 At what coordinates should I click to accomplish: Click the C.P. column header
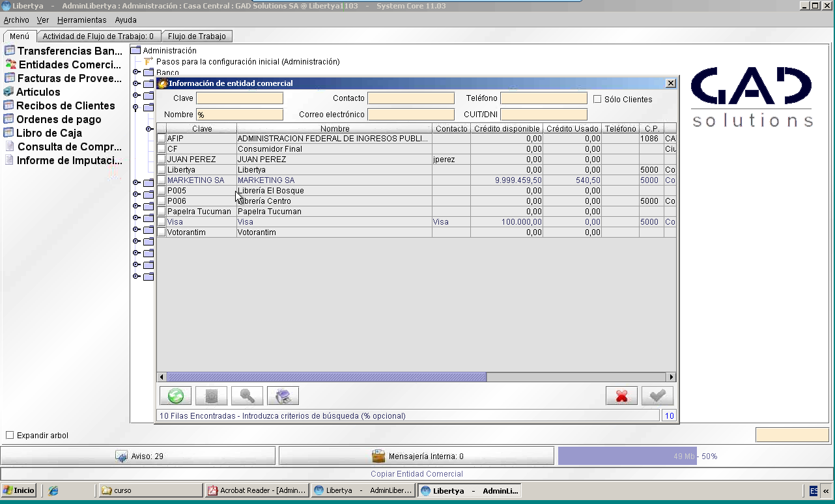coord(652,129)
